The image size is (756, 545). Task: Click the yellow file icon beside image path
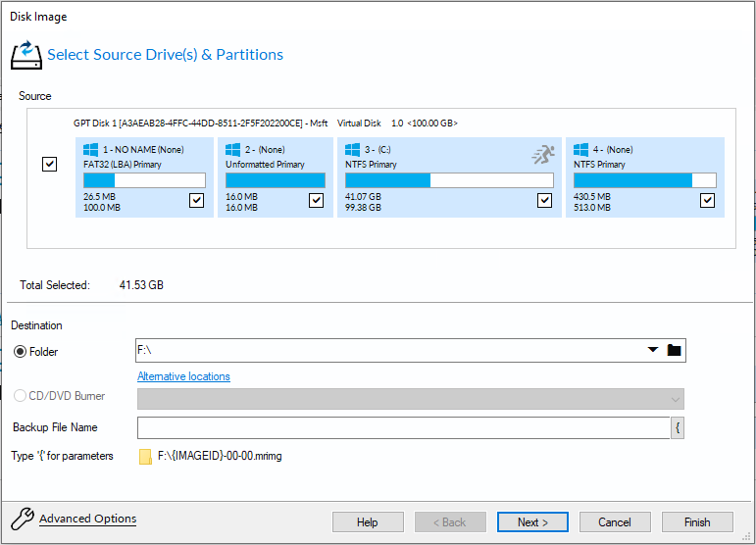(x=145, y=456)
